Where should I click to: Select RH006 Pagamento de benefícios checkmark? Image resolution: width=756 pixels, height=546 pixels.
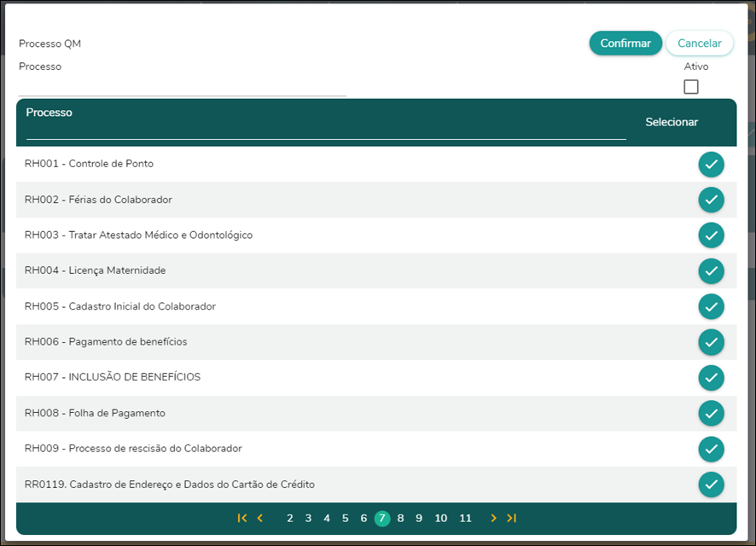[x=711, y=342]
